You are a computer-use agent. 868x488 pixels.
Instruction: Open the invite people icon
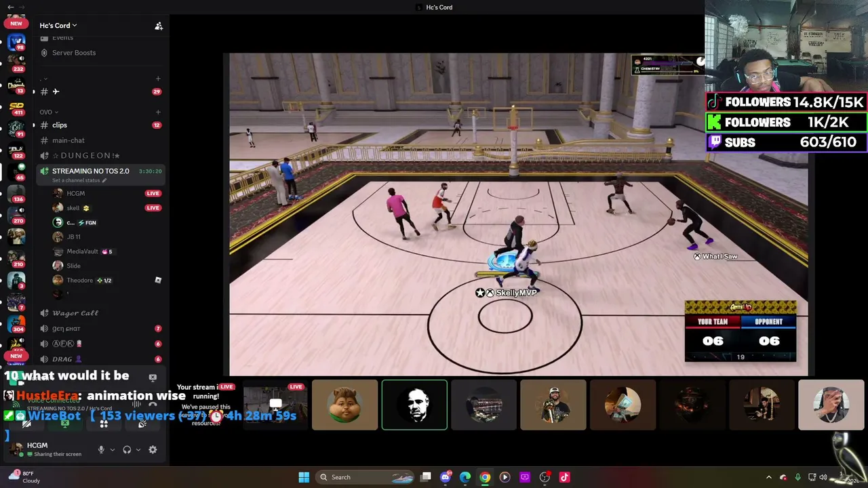[x=159, y=26]
